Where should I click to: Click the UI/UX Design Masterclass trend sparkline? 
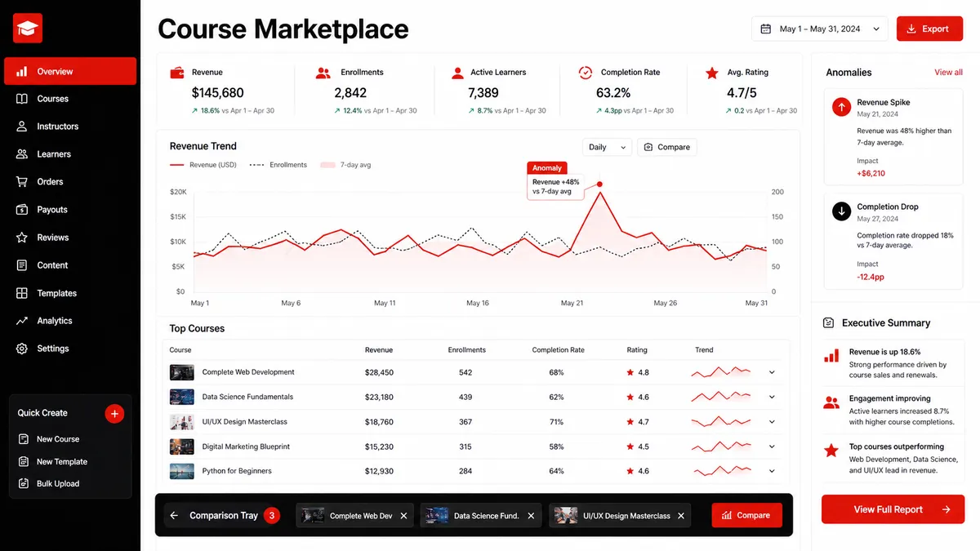click(720, 422)
